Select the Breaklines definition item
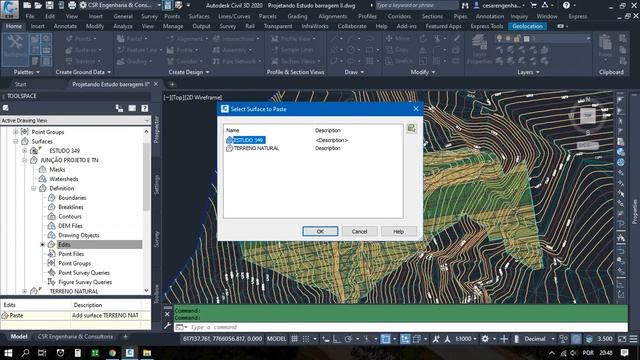The width and height of the screenshot is (640, 360). [x=71, y=207]
